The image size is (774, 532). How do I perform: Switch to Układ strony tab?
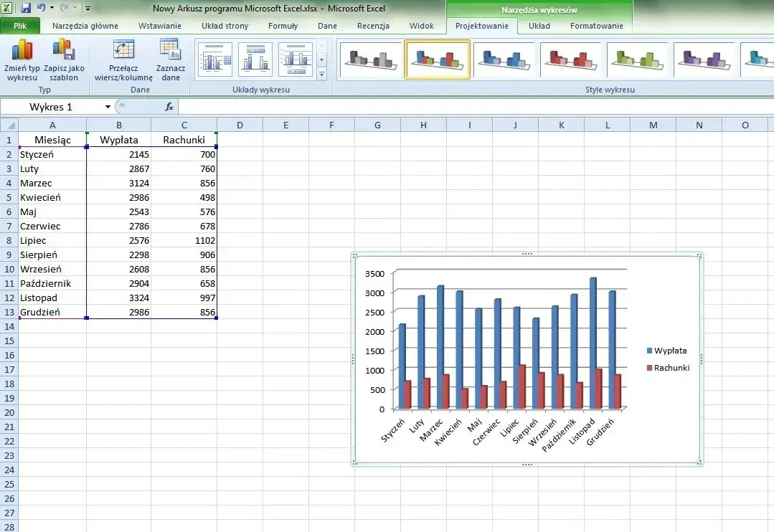click(225, 26)
